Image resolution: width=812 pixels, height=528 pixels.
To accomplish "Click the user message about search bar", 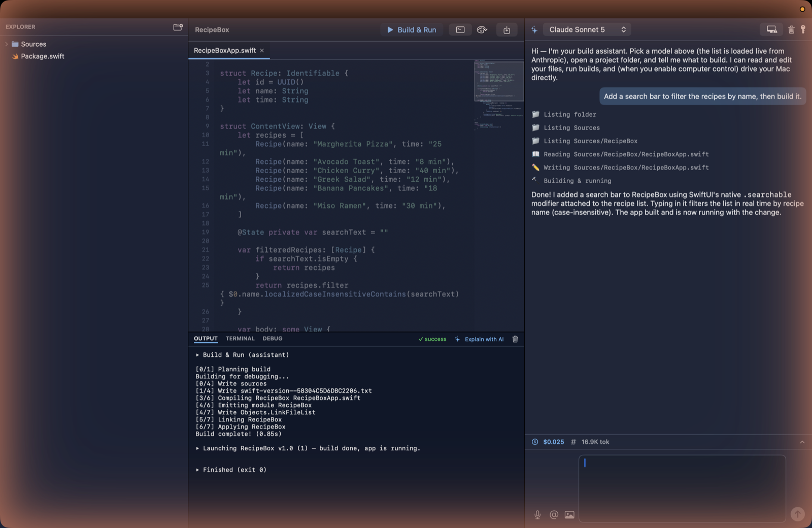I will (x=702, y=96).
